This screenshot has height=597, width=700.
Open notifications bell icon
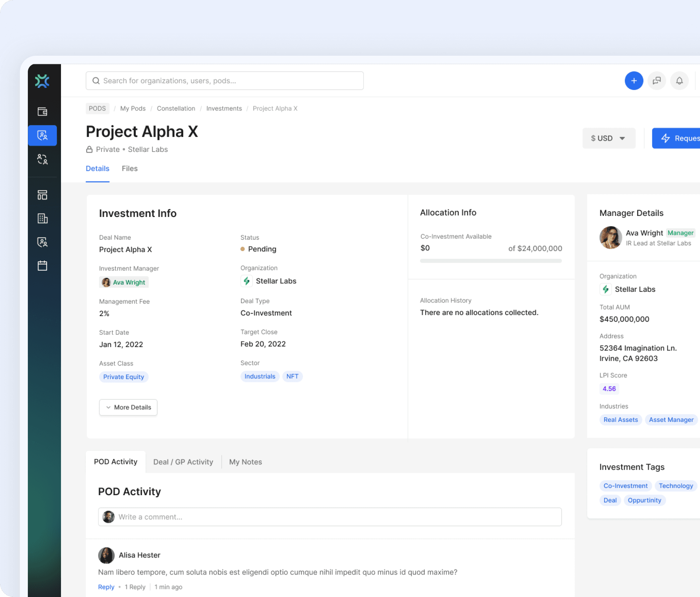(x=679, y=81)
